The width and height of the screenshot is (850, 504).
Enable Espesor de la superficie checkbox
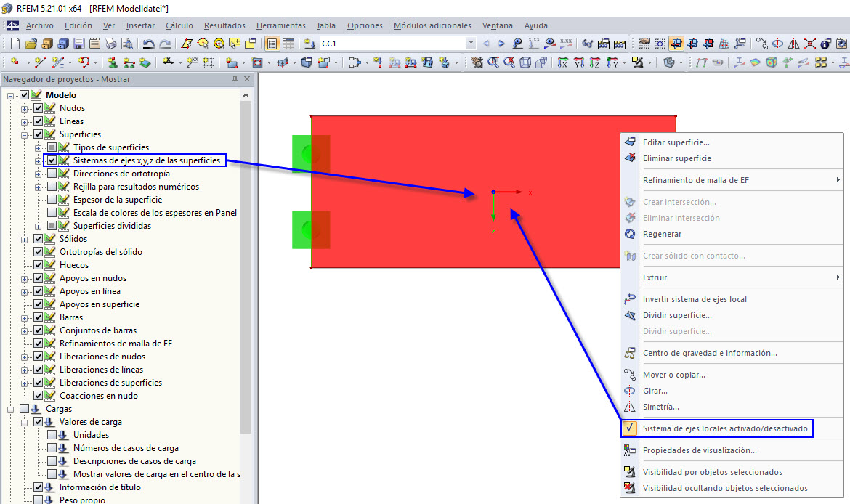click(52, 200)
